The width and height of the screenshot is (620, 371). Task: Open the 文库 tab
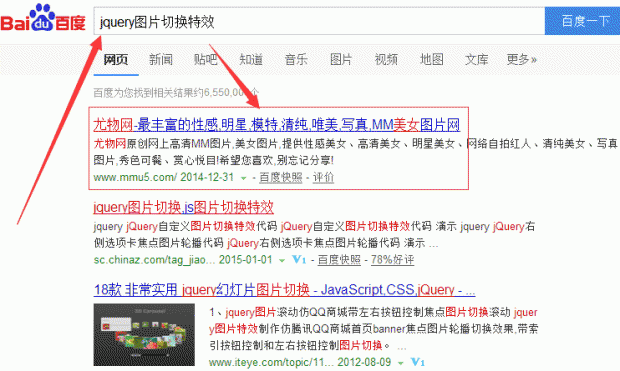click(x=477, y=60)
